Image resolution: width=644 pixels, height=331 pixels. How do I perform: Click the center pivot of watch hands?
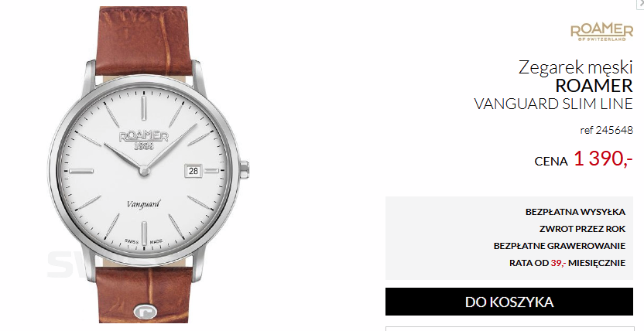tap(144, 170)
